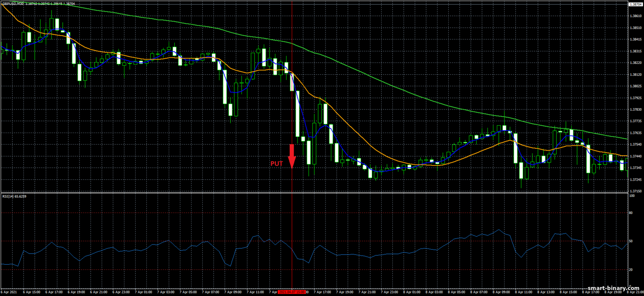This screenshot has height=296, width=644.
Task: Click the red highlighted 2021.04.07 15:00 date label
Action: coord(292,292)
